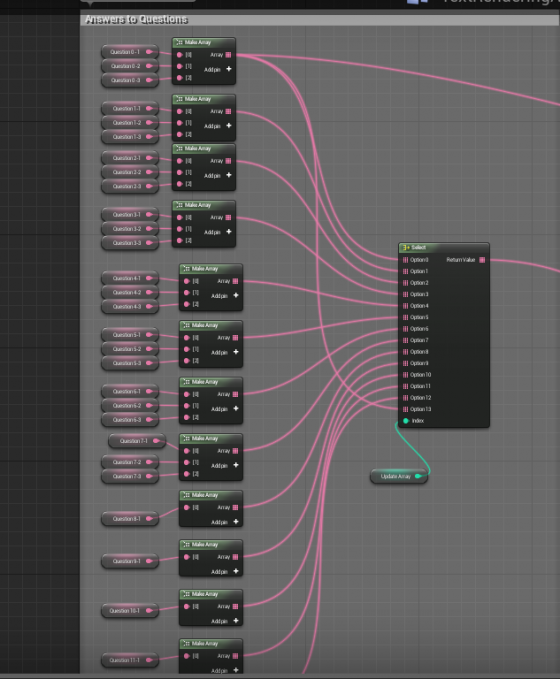
Task: Click the Update Array variable output pin
Action: 418,476
